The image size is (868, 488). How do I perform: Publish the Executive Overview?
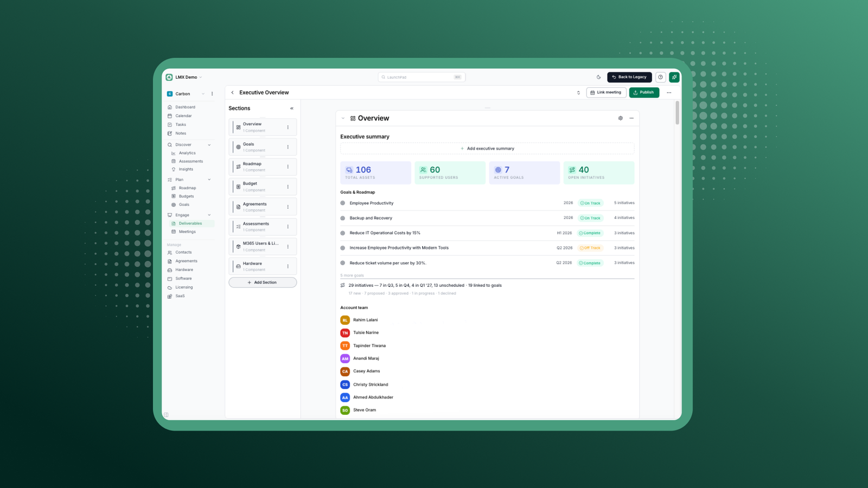(x=644, y=93)
